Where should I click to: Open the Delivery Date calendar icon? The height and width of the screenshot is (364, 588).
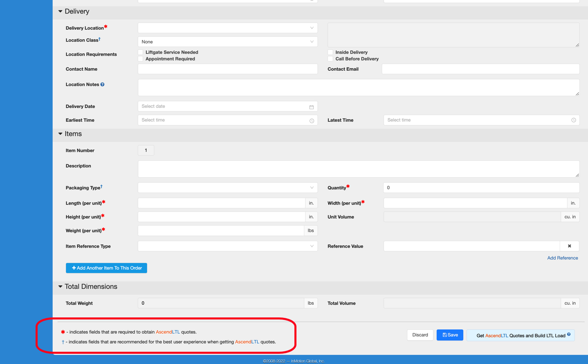click(311, 107)
